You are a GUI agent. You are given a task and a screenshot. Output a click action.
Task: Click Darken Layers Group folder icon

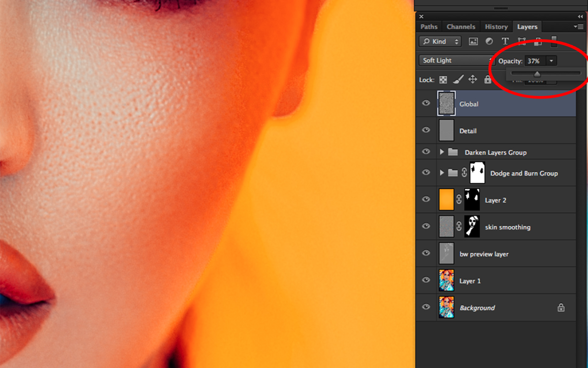pyautogui.click(x=453, y=152)
